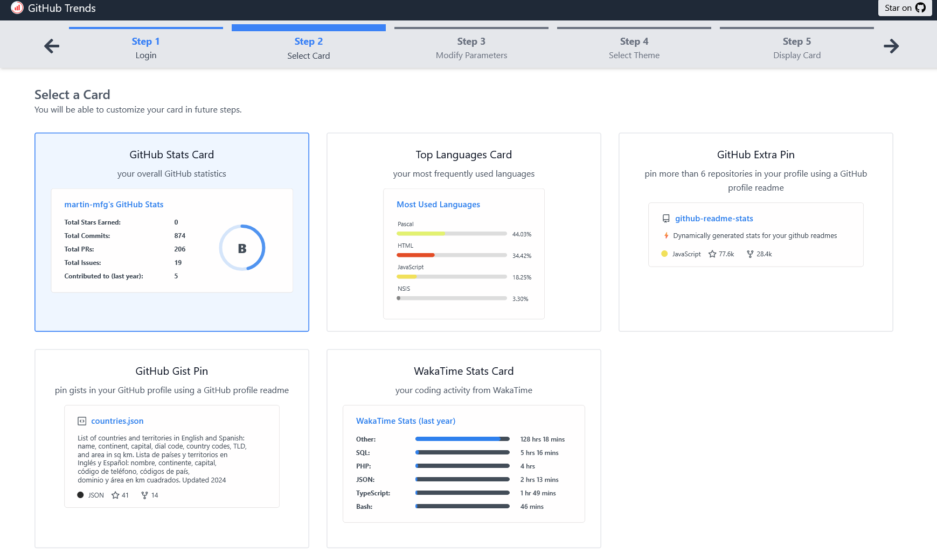937x560 pixels.
Task: Click the Total PRs value 206
Action: 180,249
